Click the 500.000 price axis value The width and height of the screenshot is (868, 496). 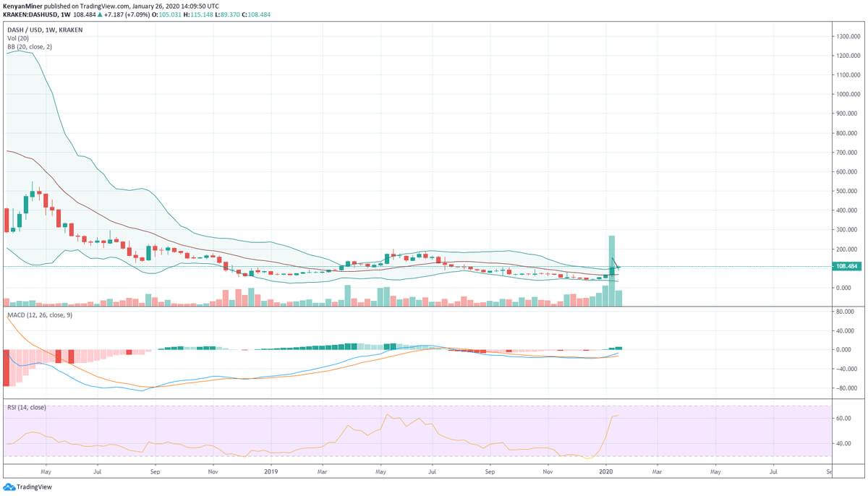pos(848,192)
